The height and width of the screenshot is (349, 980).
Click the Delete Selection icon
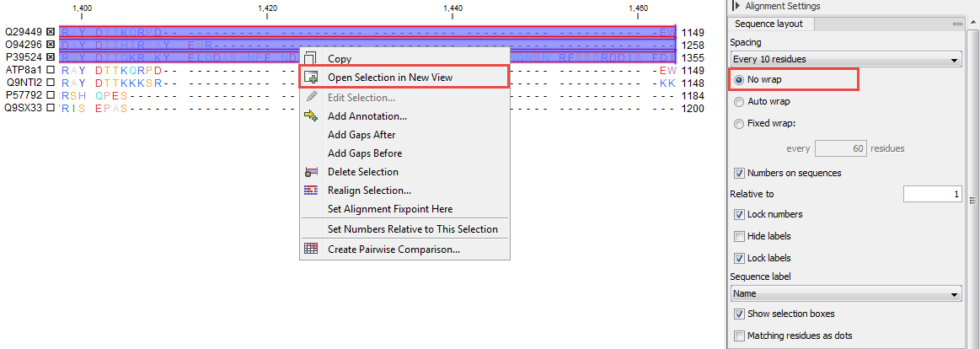pyautogui.click(x=311, y=172)
